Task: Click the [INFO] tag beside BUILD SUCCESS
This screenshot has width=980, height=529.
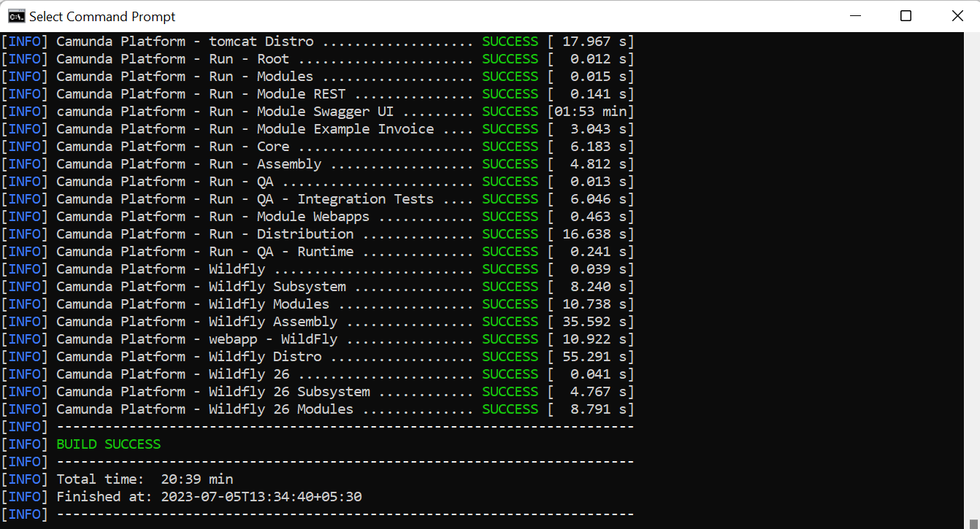Action: [24, 444]
